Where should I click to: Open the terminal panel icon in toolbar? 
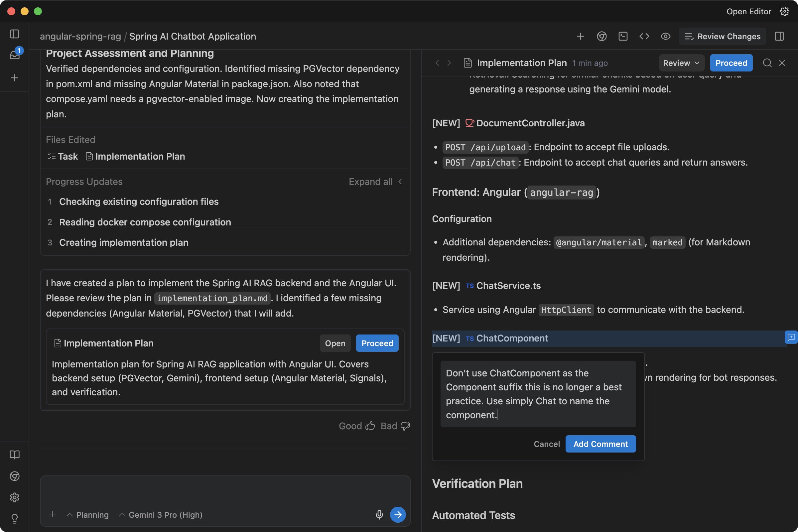[623, 36]
